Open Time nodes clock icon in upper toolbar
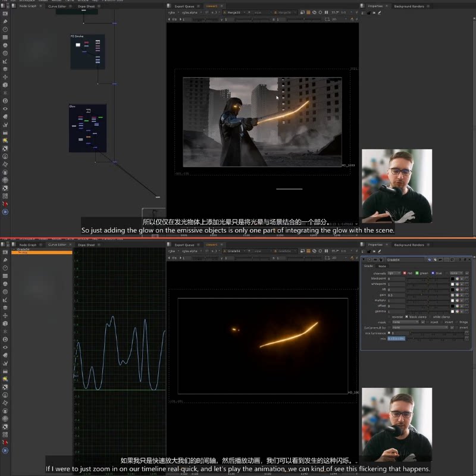 coord(5,29)
